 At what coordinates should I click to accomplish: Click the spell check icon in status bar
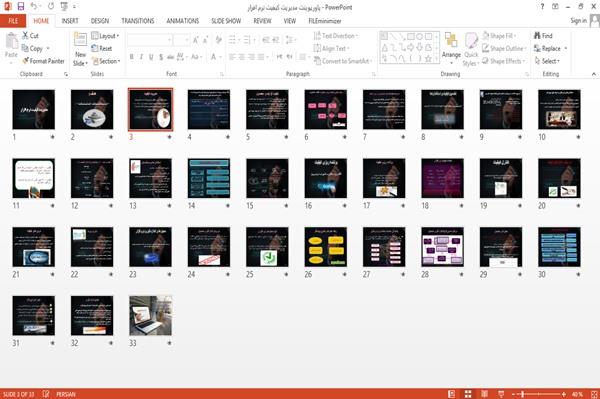tap(46, 394)
